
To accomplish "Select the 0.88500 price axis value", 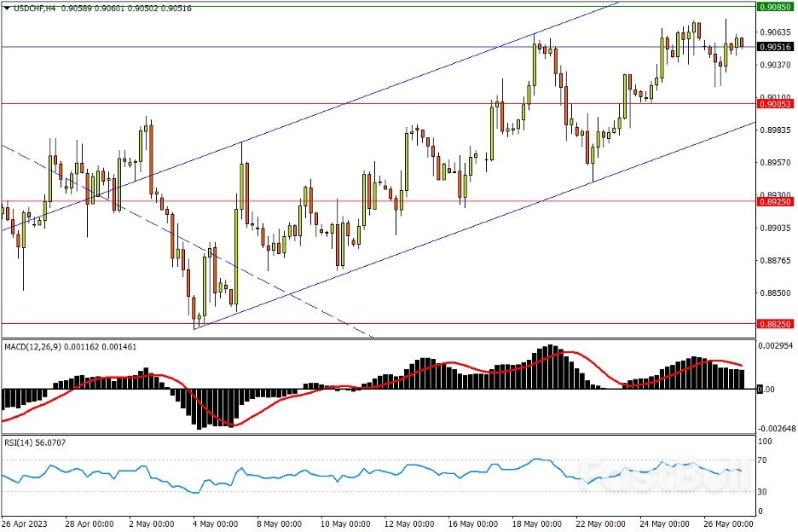I will click(772, 293).
